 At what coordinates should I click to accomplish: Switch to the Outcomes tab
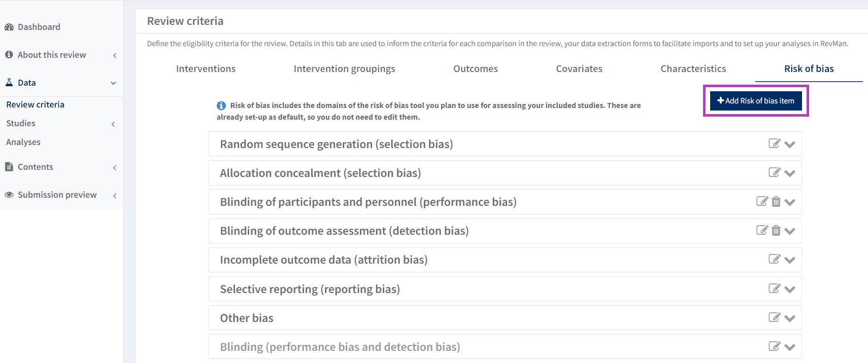475,69
